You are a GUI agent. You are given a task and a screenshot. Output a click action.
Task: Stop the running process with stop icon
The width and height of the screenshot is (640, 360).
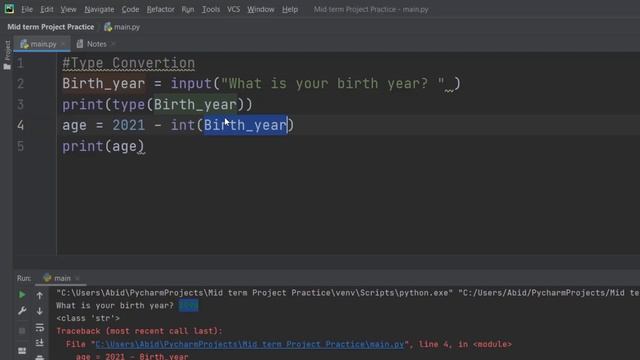(x=22, y=331)
